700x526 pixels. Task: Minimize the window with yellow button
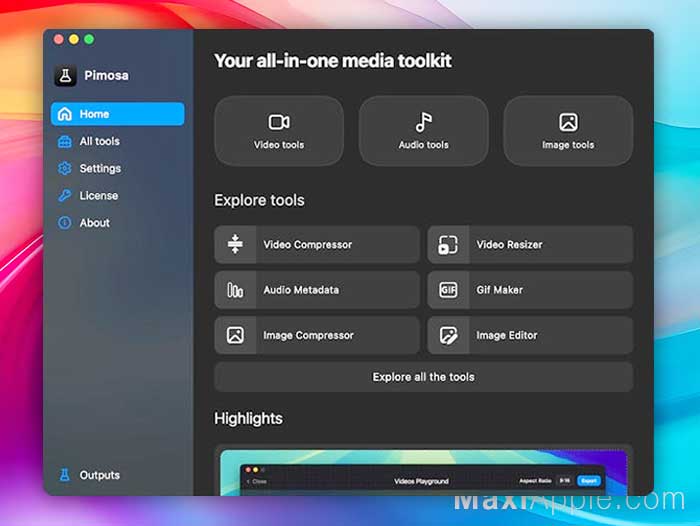point(74,39)
